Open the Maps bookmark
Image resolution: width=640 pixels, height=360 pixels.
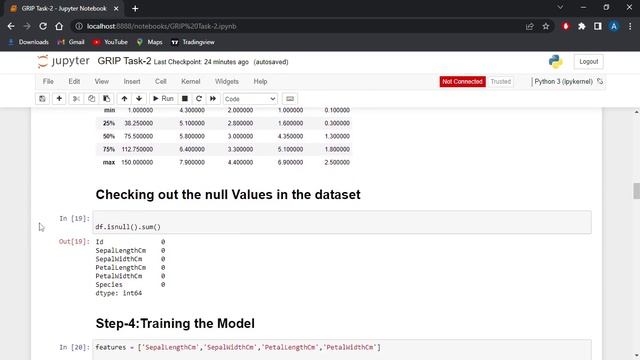coord(149,42)
